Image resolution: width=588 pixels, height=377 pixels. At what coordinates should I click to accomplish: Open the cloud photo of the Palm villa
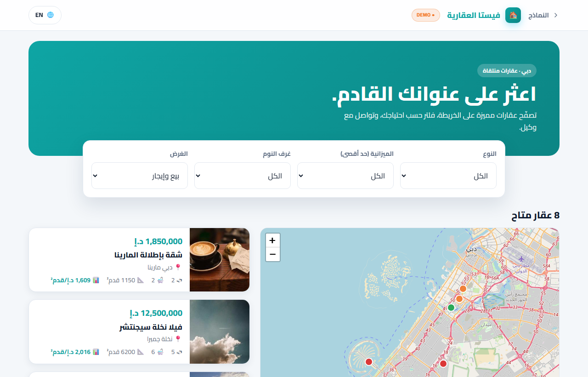[x=220, y=332]
